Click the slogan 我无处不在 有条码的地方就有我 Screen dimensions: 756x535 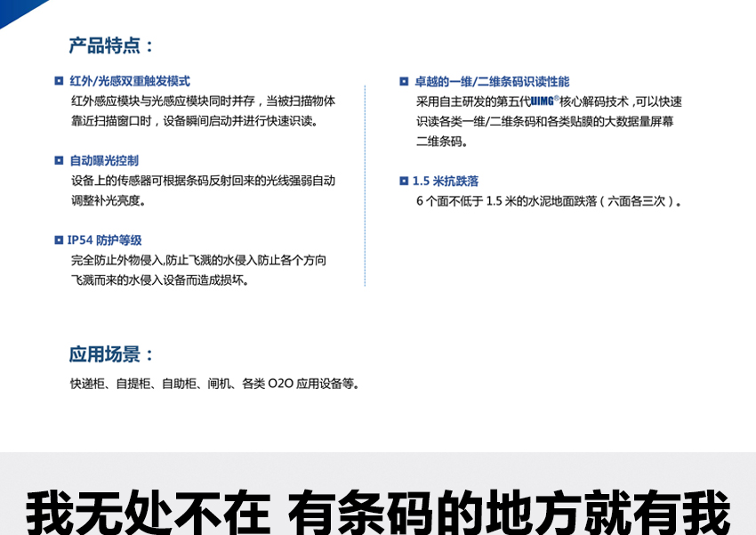click(378, 511)
